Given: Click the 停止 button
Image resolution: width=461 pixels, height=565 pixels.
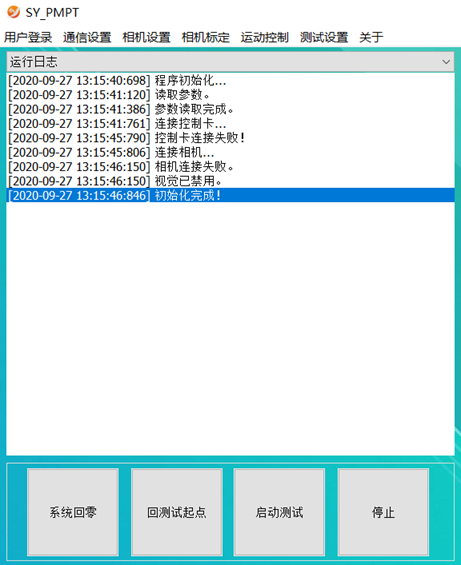Looking at the screenshot, I should click(383, 512).
